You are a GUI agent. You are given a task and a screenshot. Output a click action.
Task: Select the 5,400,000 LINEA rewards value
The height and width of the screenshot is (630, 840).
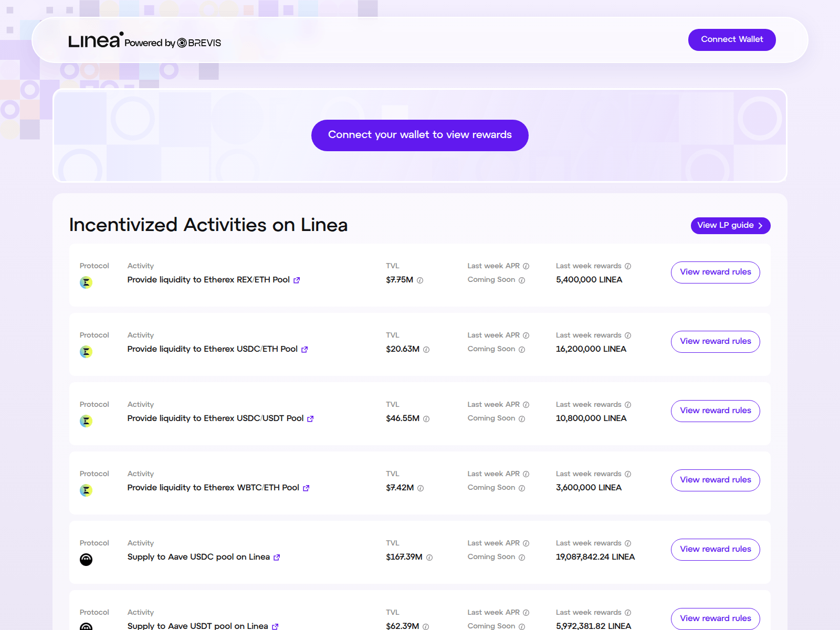tap(589, 280)
